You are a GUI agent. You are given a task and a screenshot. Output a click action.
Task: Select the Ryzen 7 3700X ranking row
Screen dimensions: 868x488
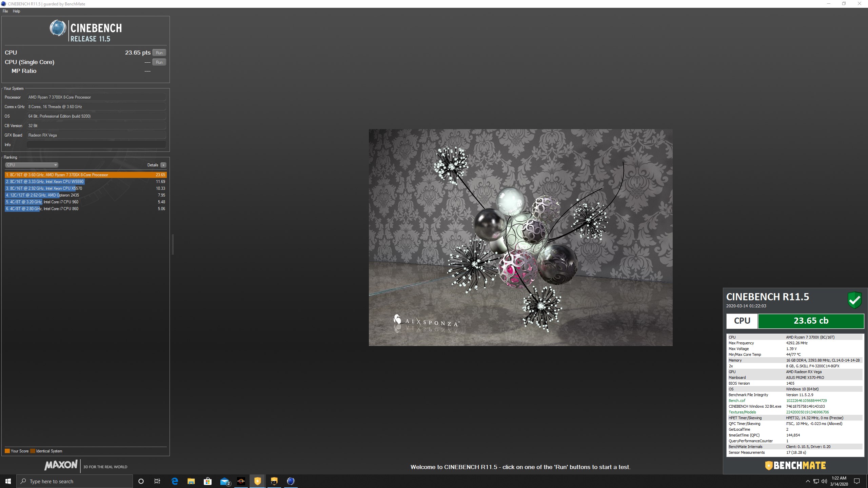coord(86,175)
